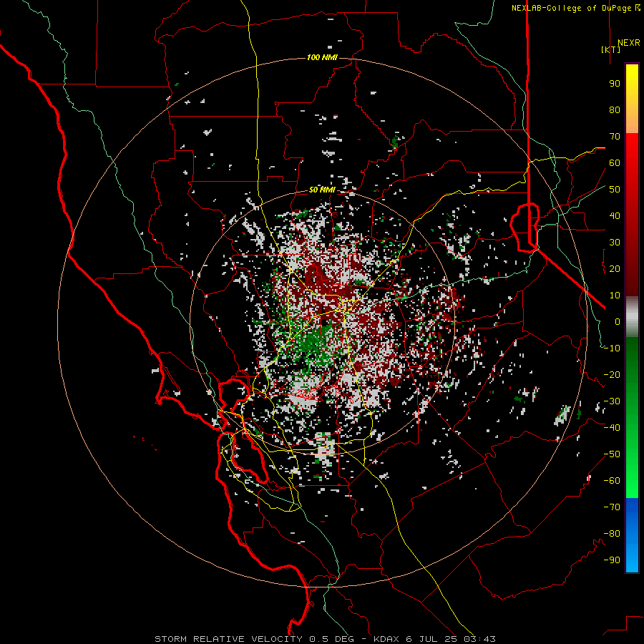Click the 40 value on velocity scale
The height and width of the screenshot is (644, 644).
(x=615, y=216)
